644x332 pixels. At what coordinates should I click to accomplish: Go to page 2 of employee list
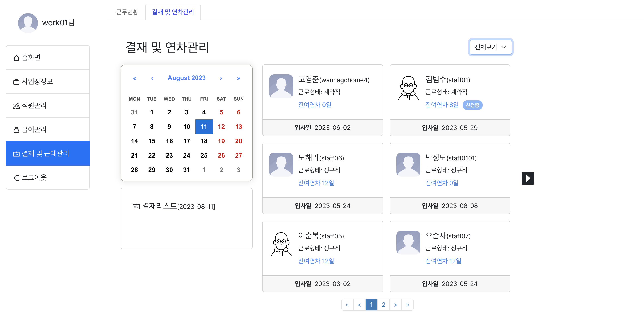click(x=383, y=305)
